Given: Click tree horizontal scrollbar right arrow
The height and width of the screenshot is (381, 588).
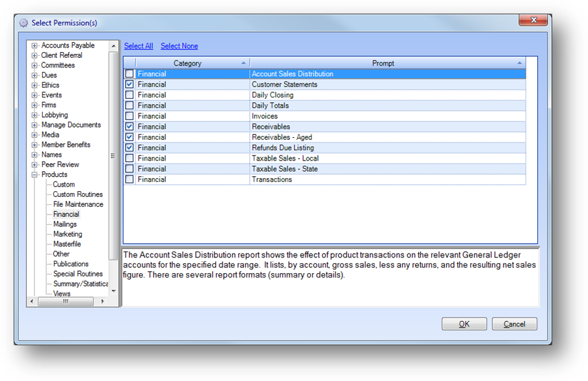Looking at the screenshot, I should point(103,301).
